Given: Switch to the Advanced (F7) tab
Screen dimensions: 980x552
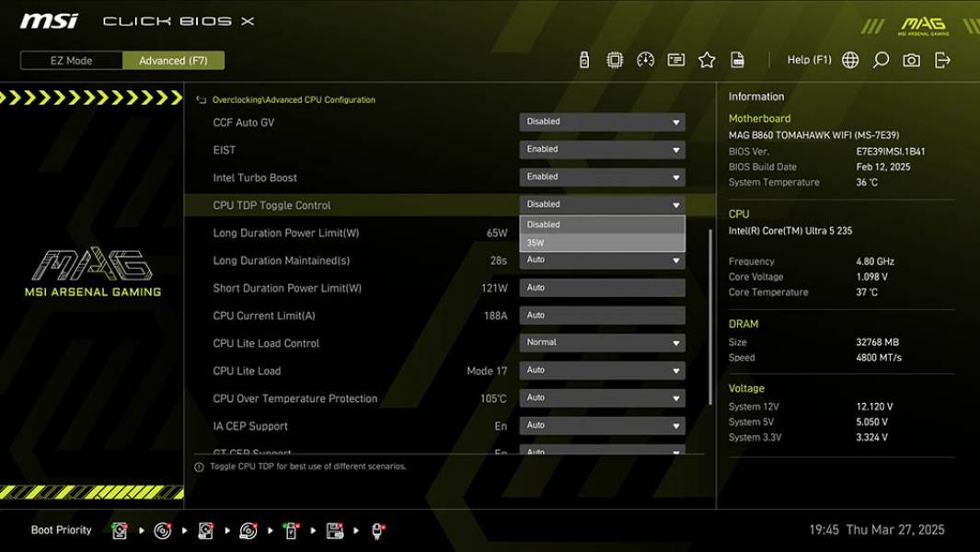Looking at the screenshot, I should [173, 61].
